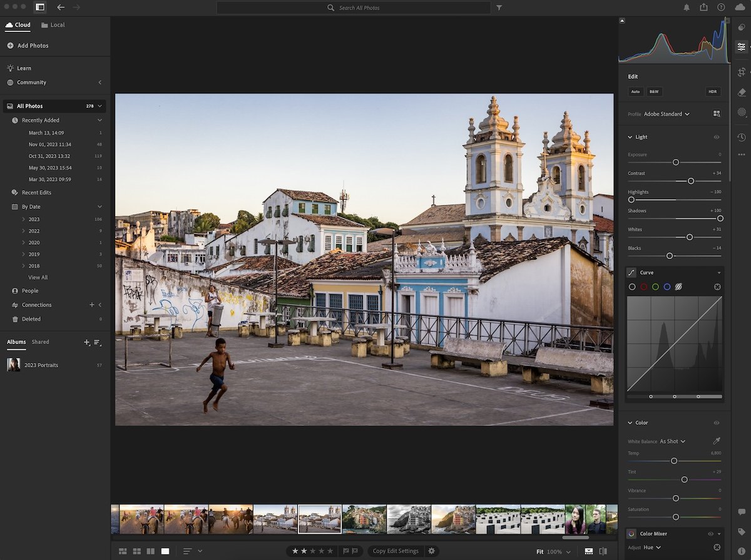Switch to the Shared albums tab
The width and height of the screenshot is (751, 560).
click(40, 342)
